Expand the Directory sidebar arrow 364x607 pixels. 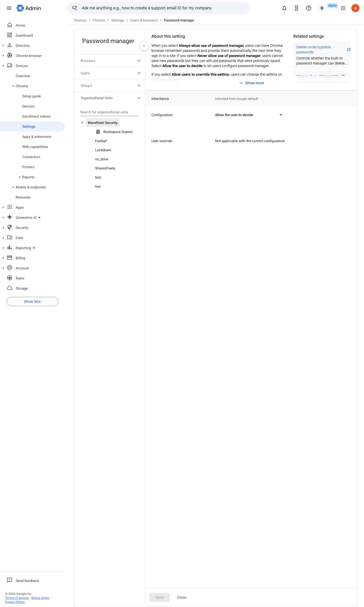(x=3, y=46)
